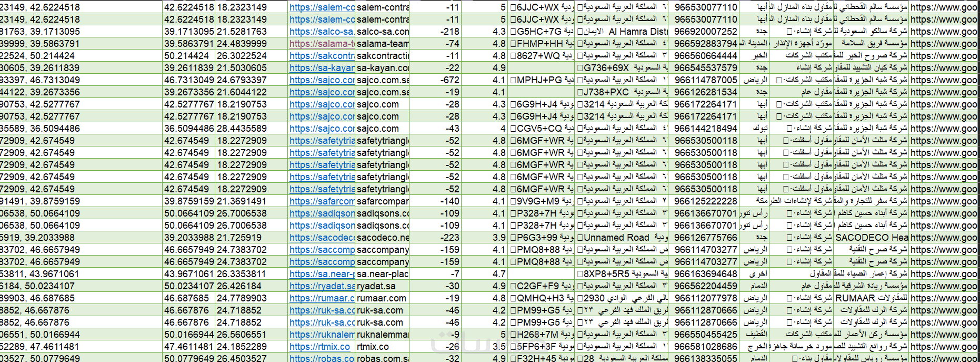This screenshot has width=980, height=362.
Task: Select the Unnamed Road address cell
Action: click(623, 238)
